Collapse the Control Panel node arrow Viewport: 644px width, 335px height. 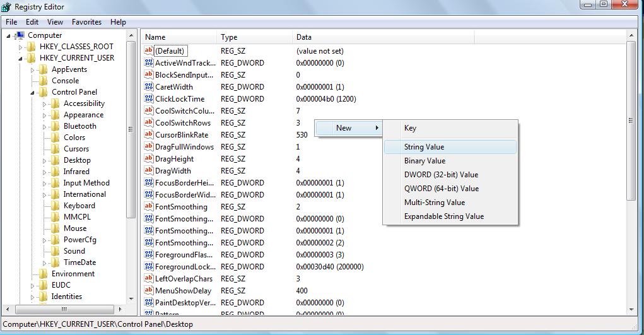32,93
